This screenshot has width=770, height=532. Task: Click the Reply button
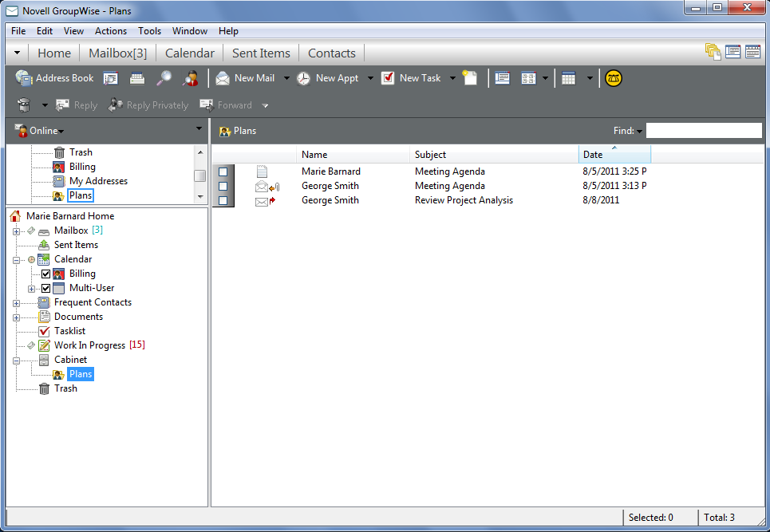click(76, 105)
